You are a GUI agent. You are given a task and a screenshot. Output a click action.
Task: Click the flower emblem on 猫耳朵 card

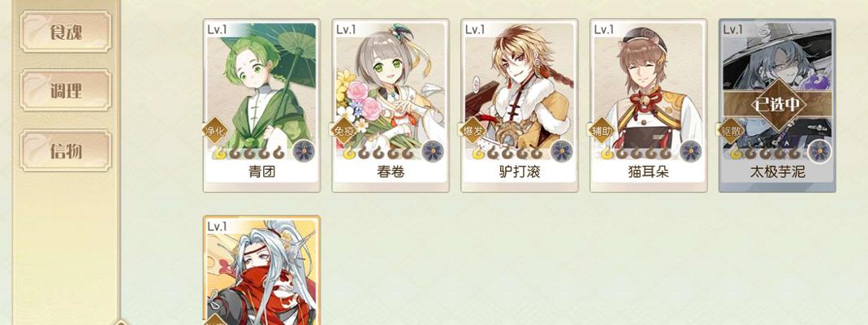tap(691, 151)
